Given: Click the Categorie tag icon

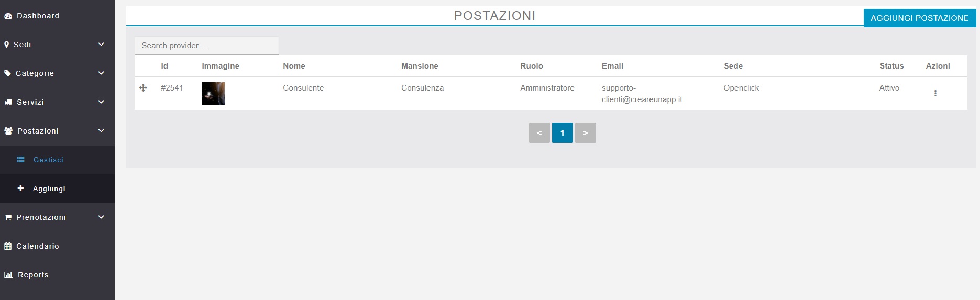Looking at the screenshot, I should point(7,73).
